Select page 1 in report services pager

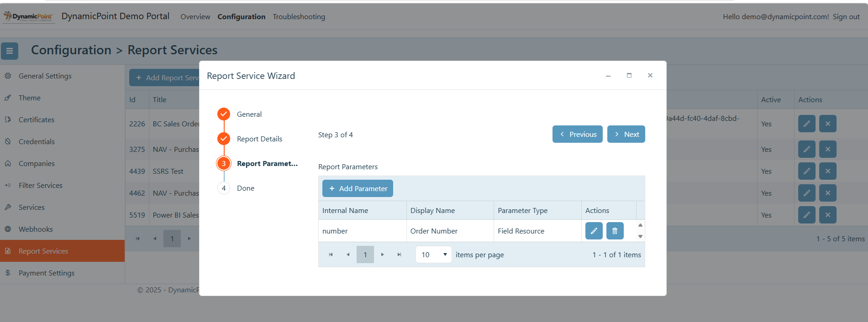click(172, 239)
